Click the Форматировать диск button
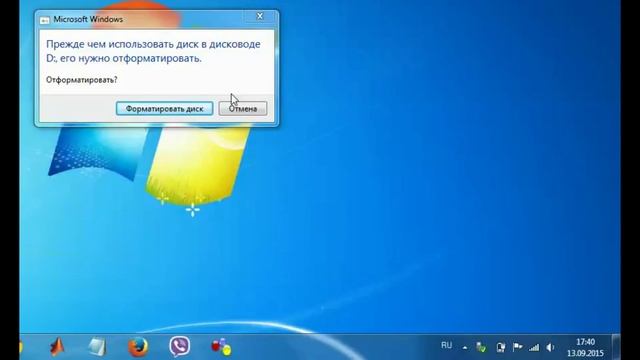Viewport: 640px width, 360px height. point(164,109)
